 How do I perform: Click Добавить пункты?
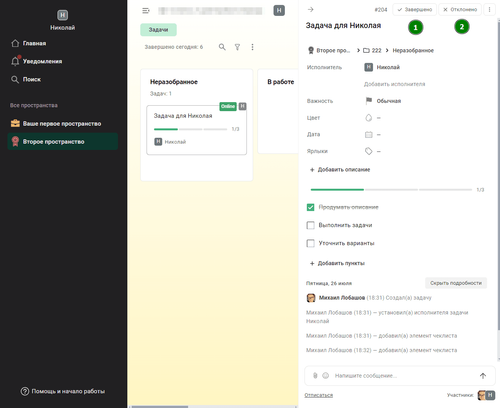(x=337, y=263)
